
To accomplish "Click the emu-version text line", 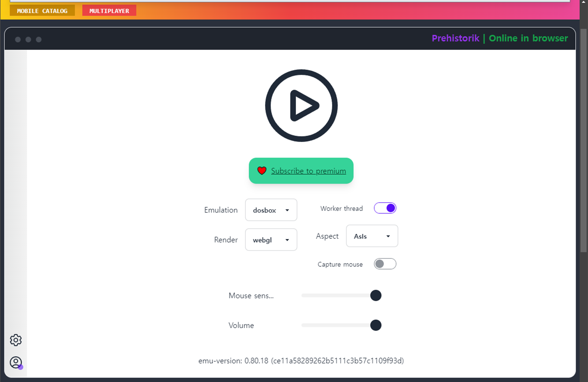I will 301,361.
